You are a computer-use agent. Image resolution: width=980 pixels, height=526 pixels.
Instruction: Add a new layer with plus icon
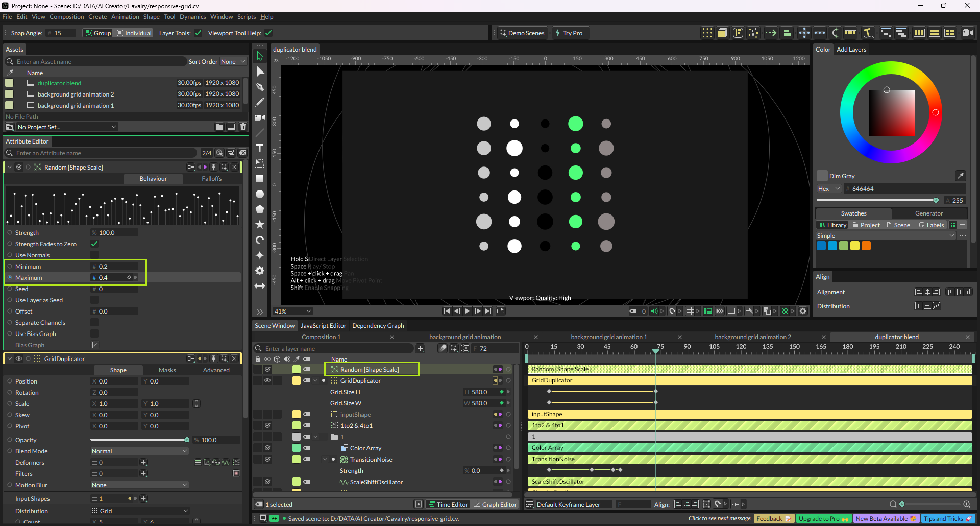(420, 348)
